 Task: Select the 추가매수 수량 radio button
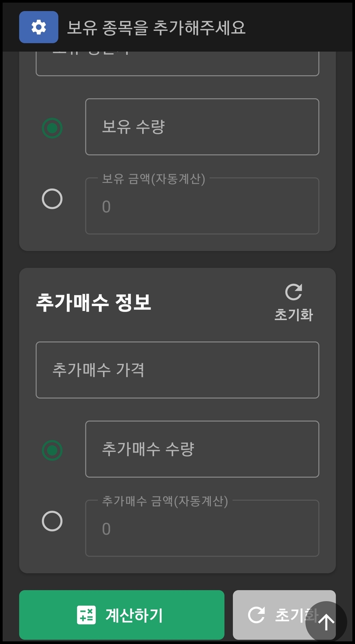(x=52, y=450)
